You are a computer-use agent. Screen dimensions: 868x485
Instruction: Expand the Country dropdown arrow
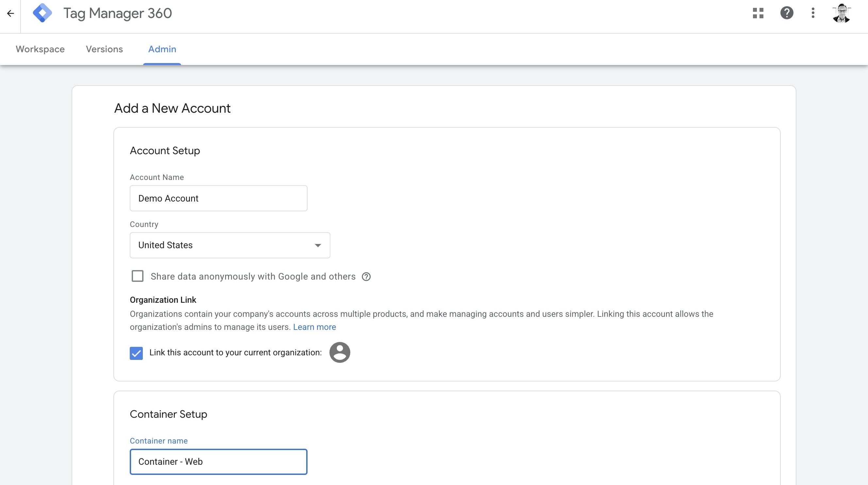[317, 245]
